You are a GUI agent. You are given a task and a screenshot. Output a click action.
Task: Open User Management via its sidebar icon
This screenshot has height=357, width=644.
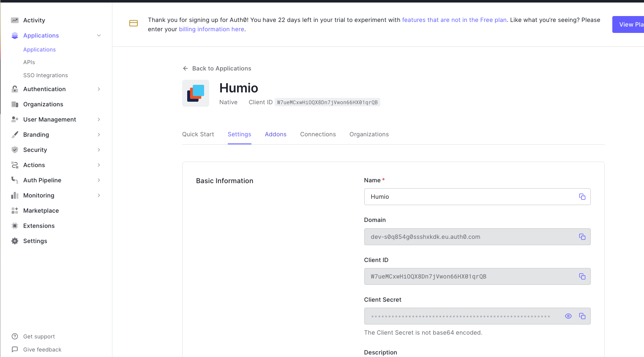[x=15, y=119]
